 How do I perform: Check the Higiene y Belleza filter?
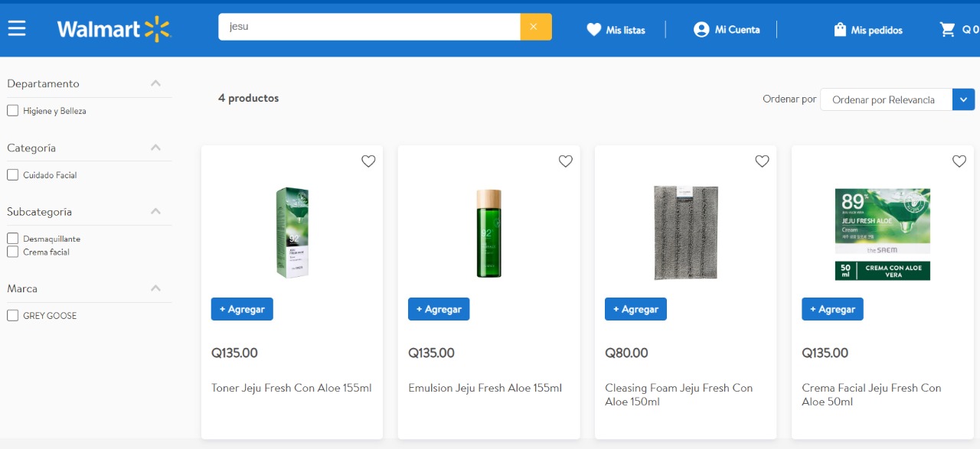pyautogui.click(x=13, y=111)
